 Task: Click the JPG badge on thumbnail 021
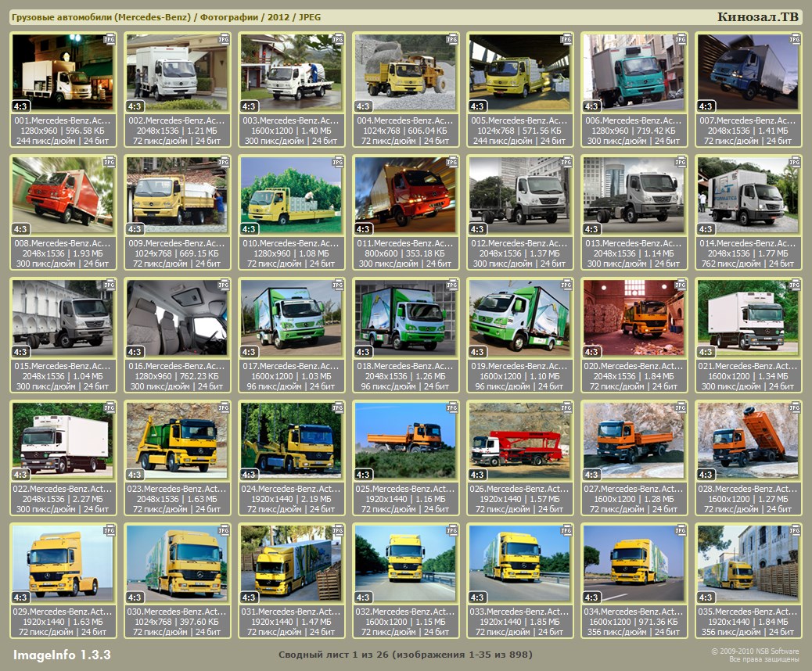click(794, 284)
